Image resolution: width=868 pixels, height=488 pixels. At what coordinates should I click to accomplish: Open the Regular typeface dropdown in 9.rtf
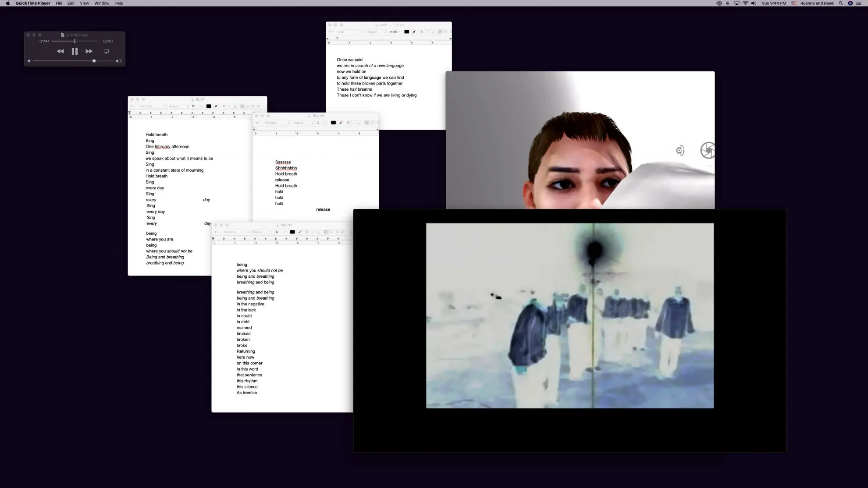point(377,32)
